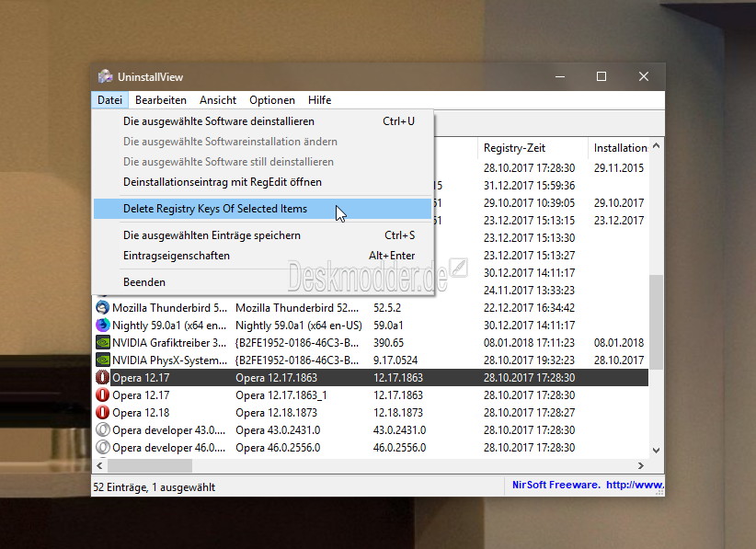
Task: Open the Ansicht menu
Action: click(218, 100)
